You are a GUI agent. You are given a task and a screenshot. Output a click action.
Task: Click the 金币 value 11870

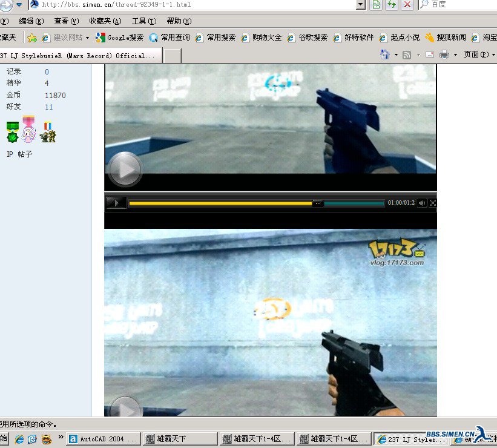point(55,96)
